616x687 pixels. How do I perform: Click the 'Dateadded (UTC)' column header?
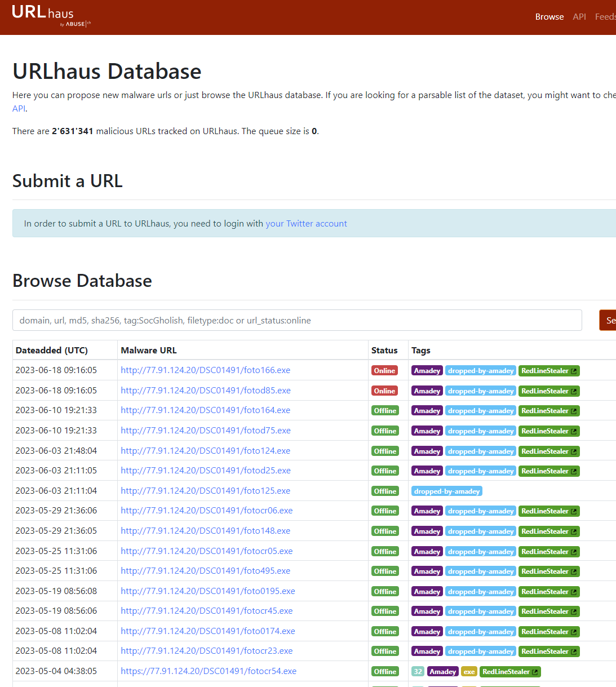pos(52,351)
